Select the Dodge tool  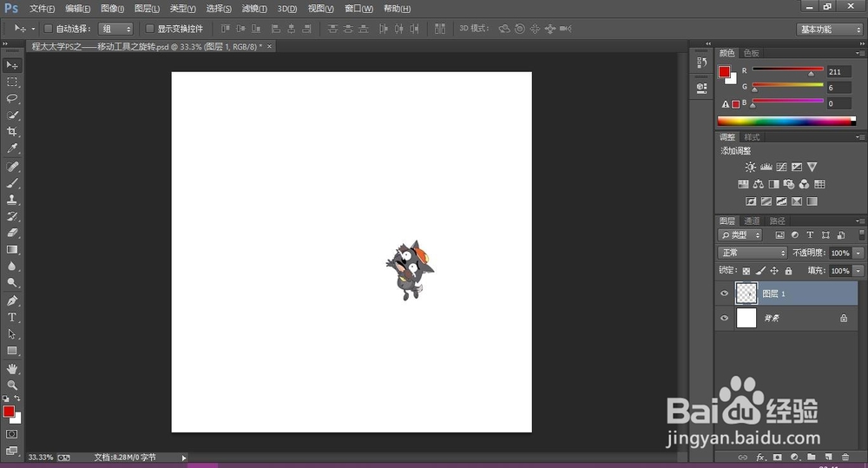click(x=11, y=282)
